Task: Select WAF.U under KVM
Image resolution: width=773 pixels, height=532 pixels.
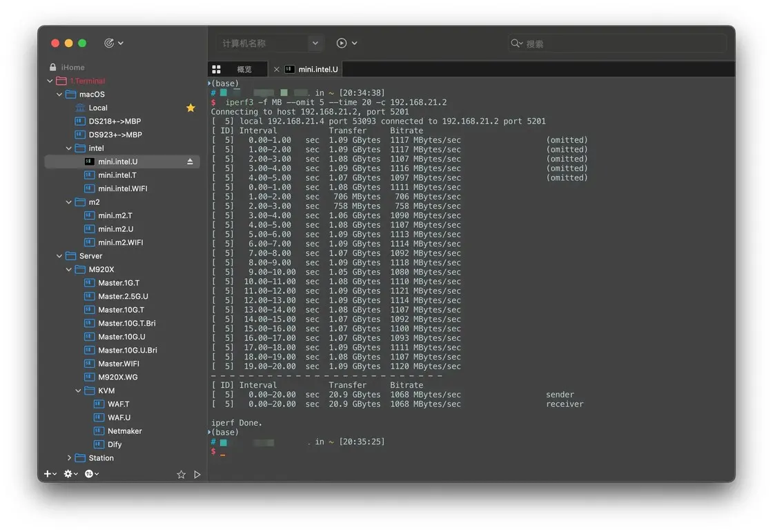Action: (119, 417)
